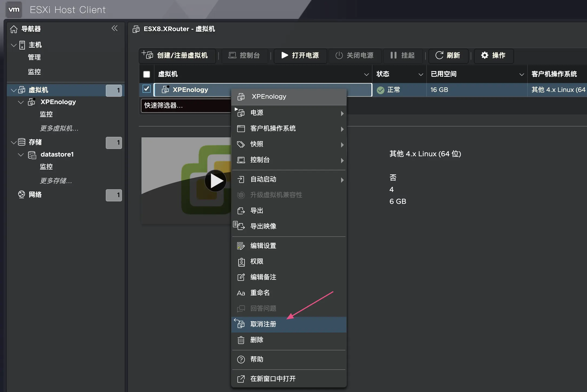The height and width of the screenshot is (392, 587).
Task: Click the 创建/注册虚拟机 button
Action: tap(177, 56)
